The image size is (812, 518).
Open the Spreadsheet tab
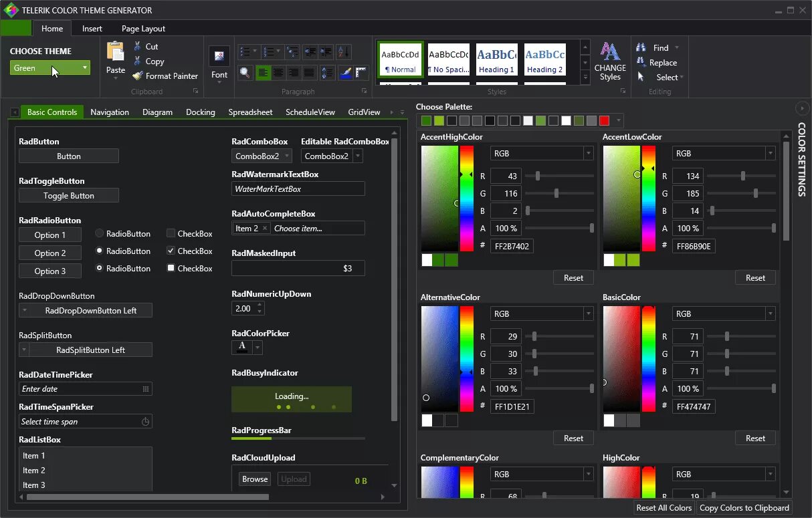[250, 112]
